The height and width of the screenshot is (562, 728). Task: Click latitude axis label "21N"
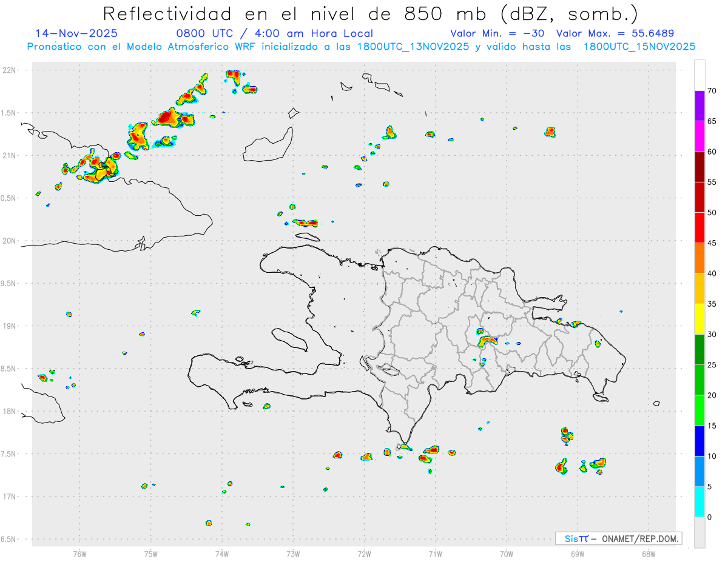10,155
